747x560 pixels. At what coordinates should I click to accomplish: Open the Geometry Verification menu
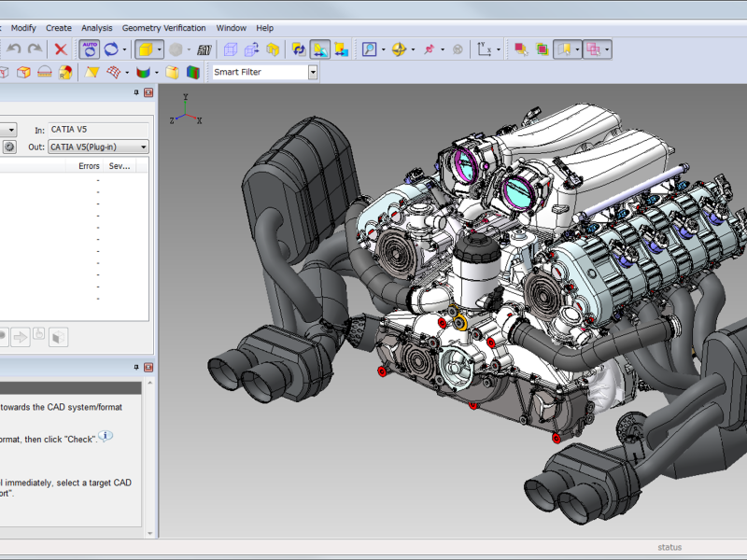(163, 28)
